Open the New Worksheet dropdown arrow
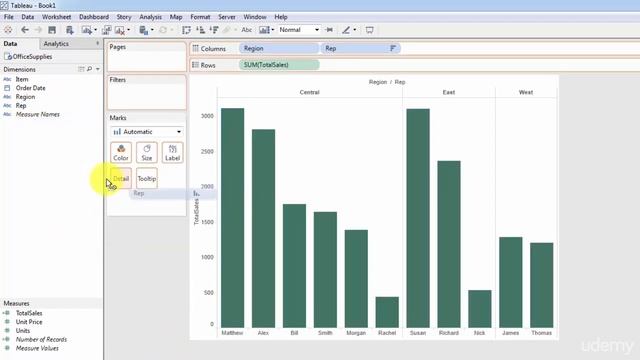 click(x=95, y=30)
